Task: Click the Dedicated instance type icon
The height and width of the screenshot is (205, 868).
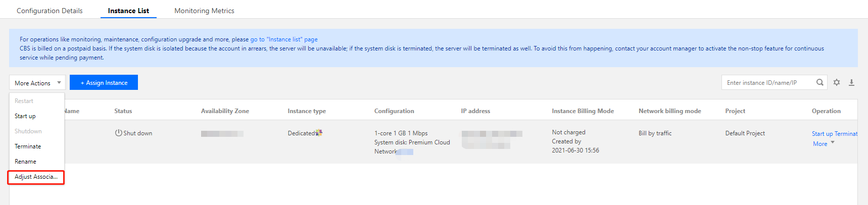Action: click(319, 133)
